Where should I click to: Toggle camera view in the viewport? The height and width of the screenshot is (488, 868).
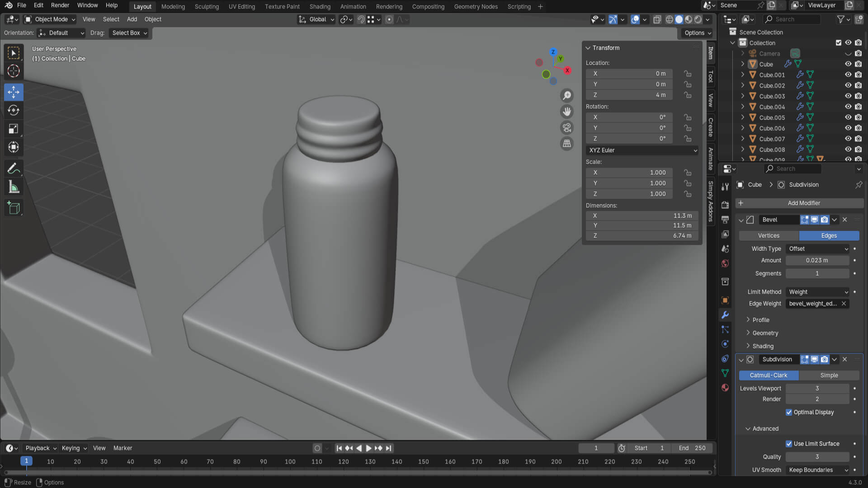(x=566, y=127)
